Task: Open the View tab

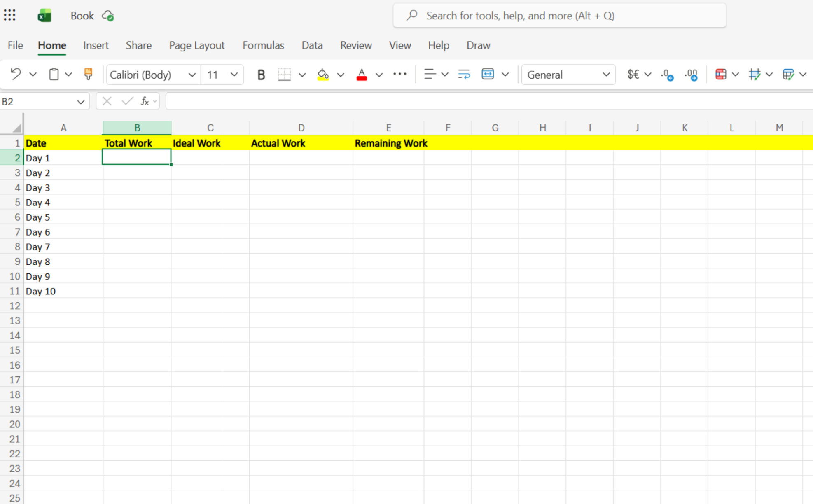Action: pyautogui.click(x=400, y=45)
